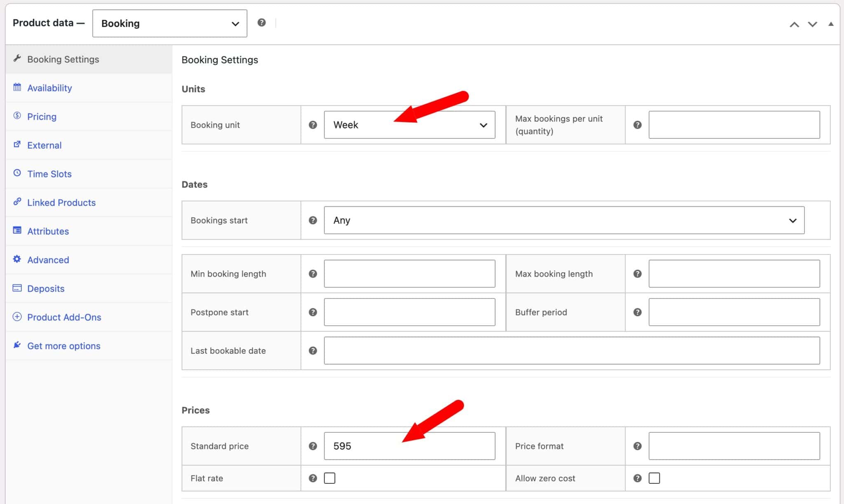844x504 pixels.
Task: Click the Standard price help icon
Action: coord(313,446)
